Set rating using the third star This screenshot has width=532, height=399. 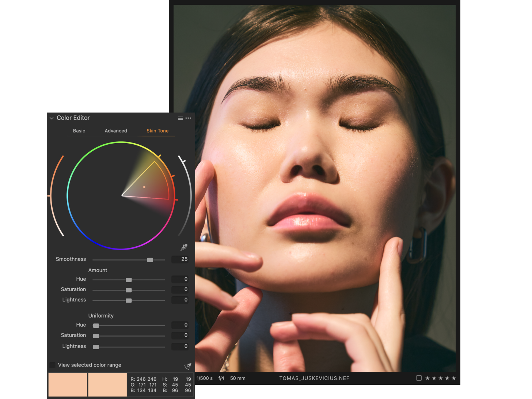441,378
